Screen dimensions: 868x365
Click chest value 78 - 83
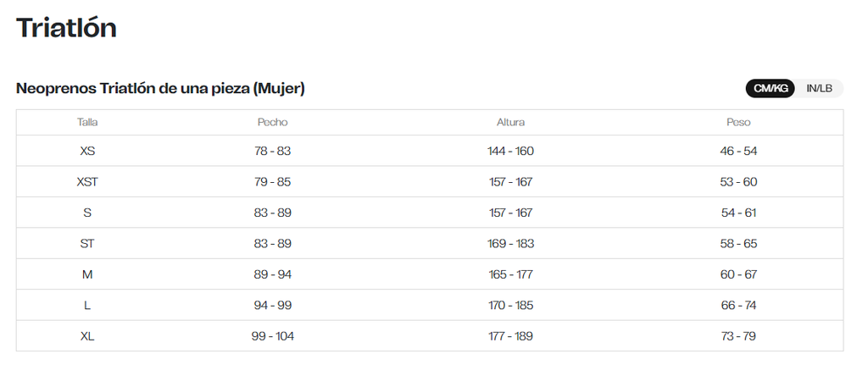pos(272,151)
